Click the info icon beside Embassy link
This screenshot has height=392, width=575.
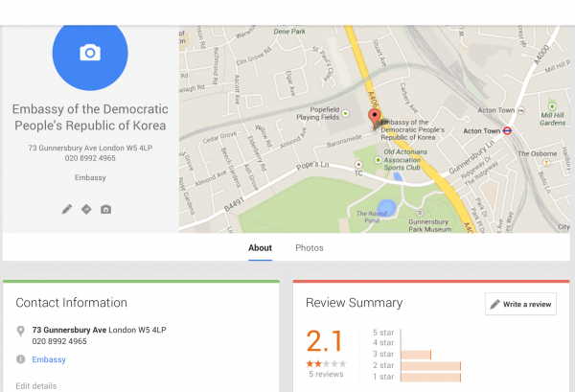[21, 359]
